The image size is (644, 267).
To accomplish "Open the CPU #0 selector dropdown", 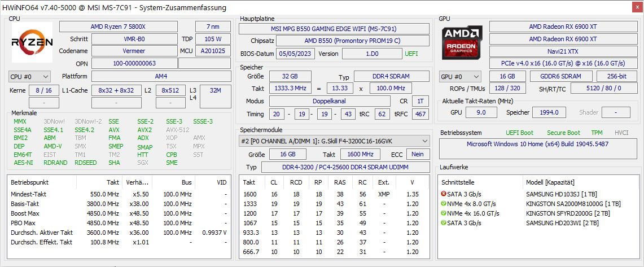I will point(29,76).
